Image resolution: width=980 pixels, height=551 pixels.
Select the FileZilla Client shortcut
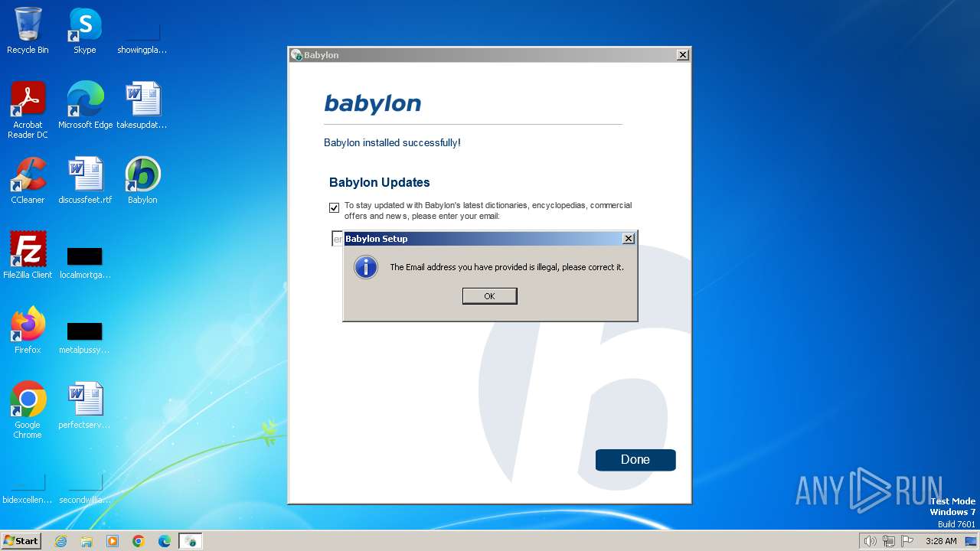(28, 256)
